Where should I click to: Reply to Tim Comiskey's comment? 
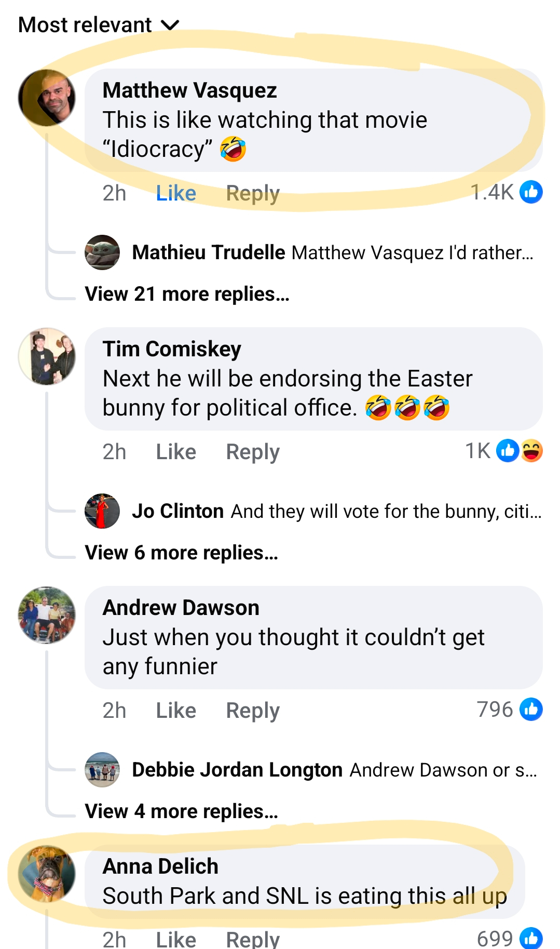tap(253, 452)
